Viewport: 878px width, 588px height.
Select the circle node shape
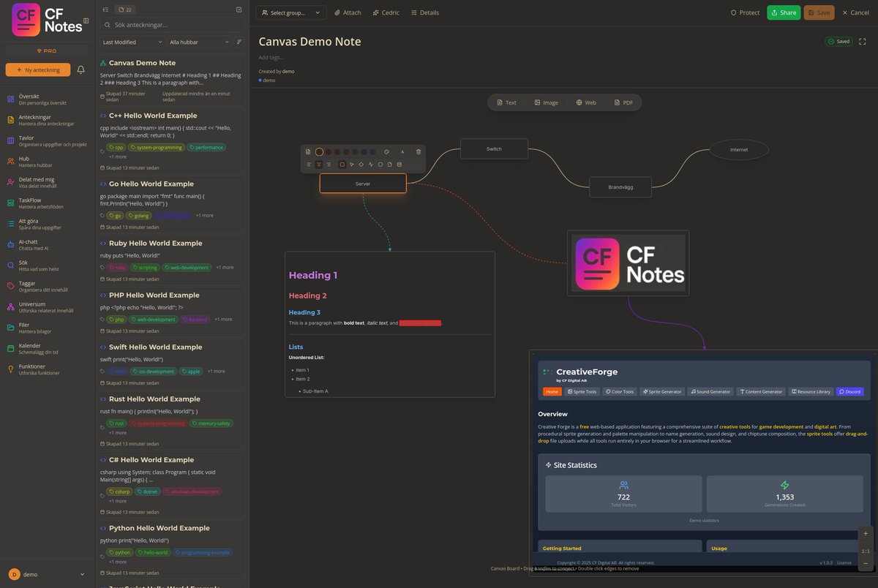380,165
